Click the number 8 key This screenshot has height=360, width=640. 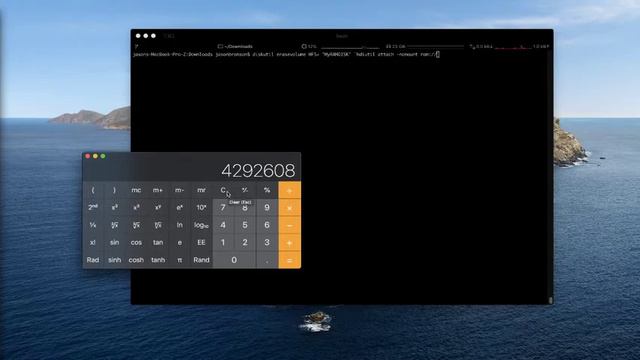click(x=245, y=208)
